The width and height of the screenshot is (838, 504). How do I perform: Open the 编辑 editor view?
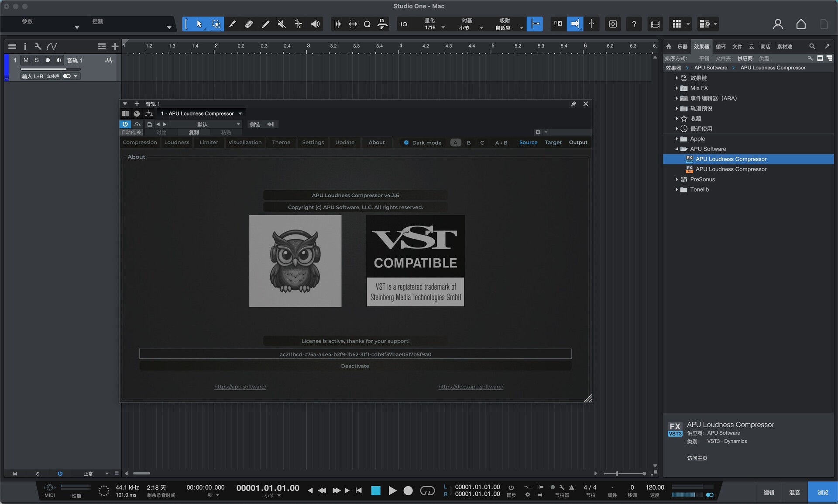pos(769,493)
